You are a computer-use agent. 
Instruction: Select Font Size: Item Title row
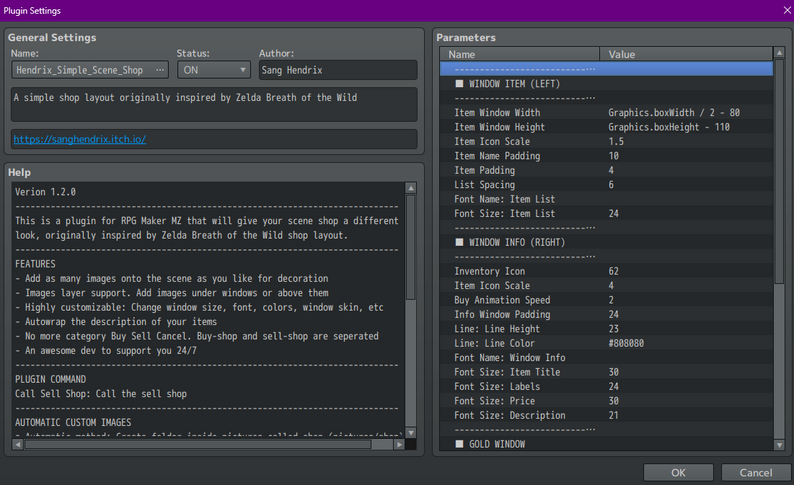606,372
